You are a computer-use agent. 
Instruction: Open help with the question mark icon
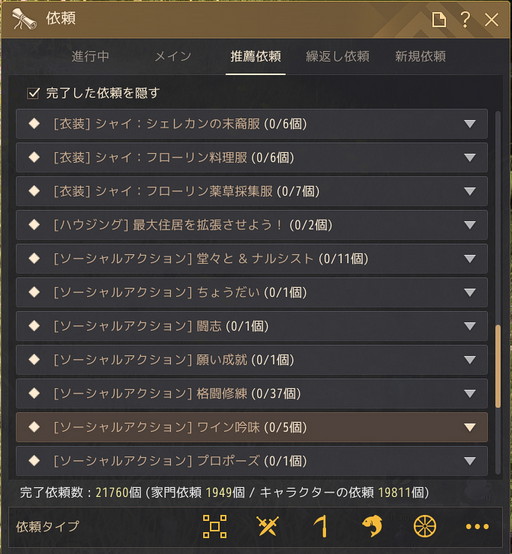point(465,19)
